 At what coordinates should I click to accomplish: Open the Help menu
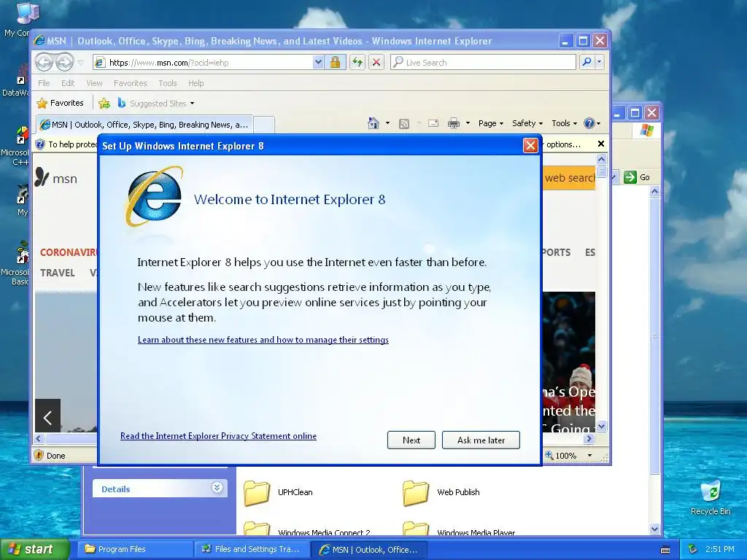coord(196,83)
